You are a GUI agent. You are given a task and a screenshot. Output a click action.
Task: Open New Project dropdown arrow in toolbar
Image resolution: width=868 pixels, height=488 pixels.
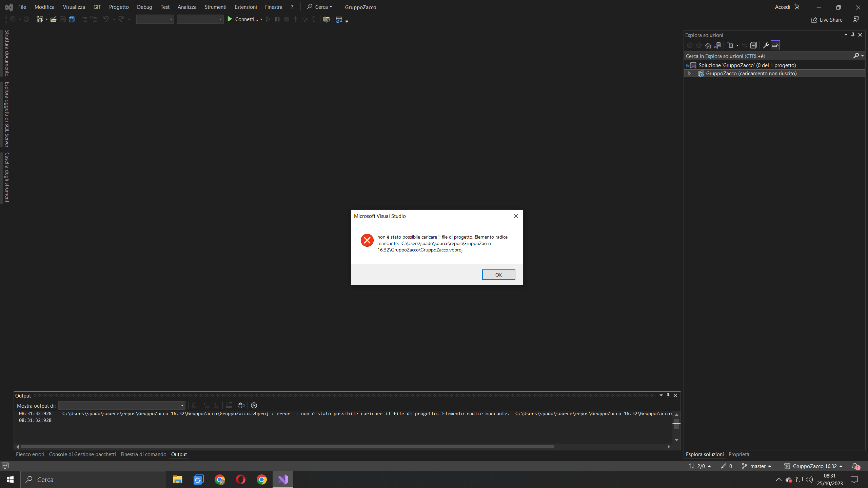point(46,19)
